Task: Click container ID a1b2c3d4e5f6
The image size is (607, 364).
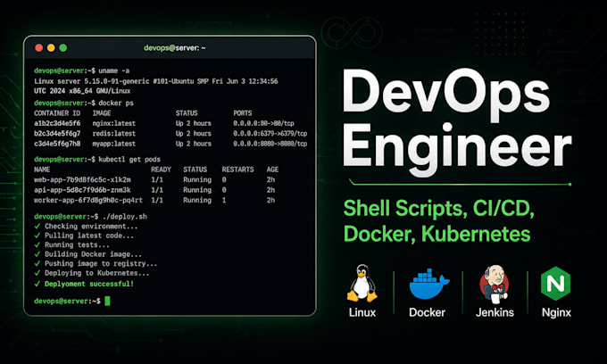Action: 57,123
